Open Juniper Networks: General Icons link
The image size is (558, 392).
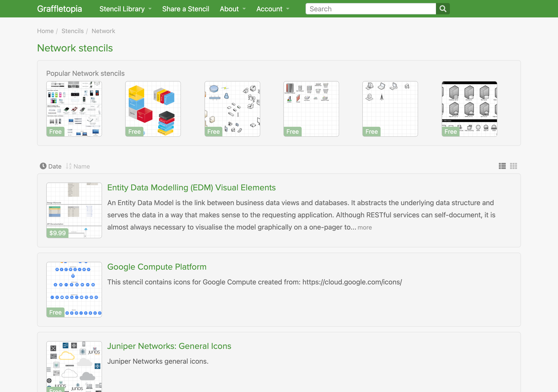point(169,346)
